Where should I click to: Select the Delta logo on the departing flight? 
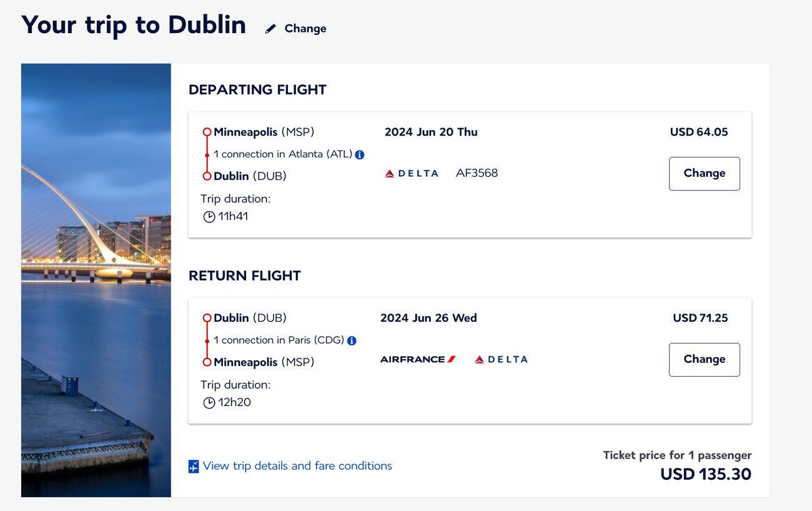click(411, 173)
